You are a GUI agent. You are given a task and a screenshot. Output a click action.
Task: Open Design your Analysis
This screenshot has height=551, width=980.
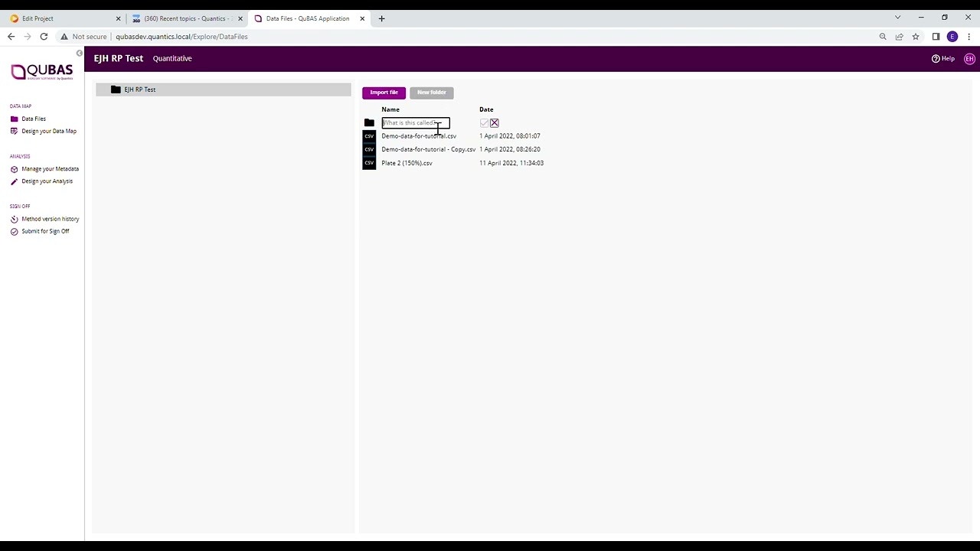[x=47, y=181]
